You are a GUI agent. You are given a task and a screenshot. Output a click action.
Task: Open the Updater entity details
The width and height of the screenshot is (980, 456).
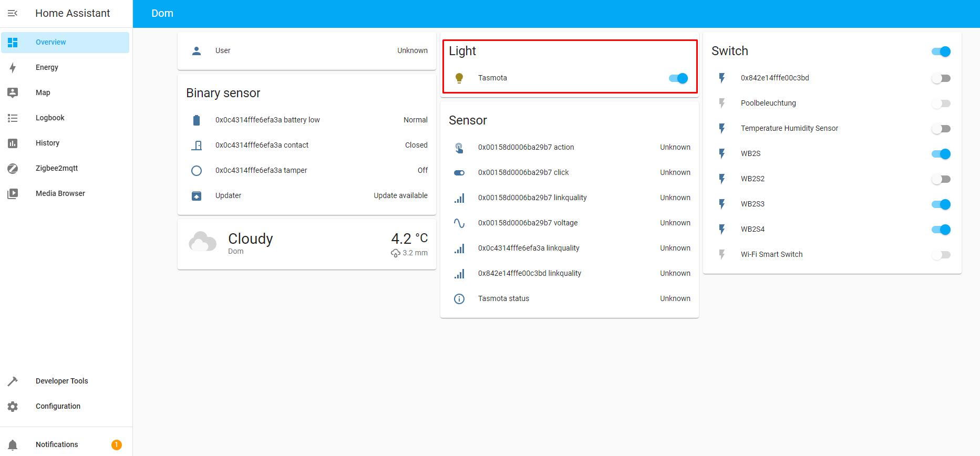(x=307, y=195)
